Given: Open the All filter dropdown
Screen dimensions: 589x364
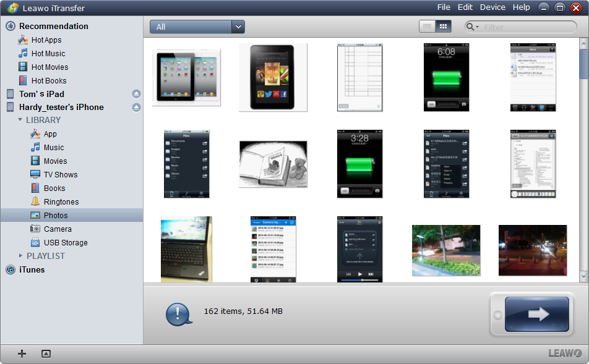Looking at the screenshot, I should point(197,27).
